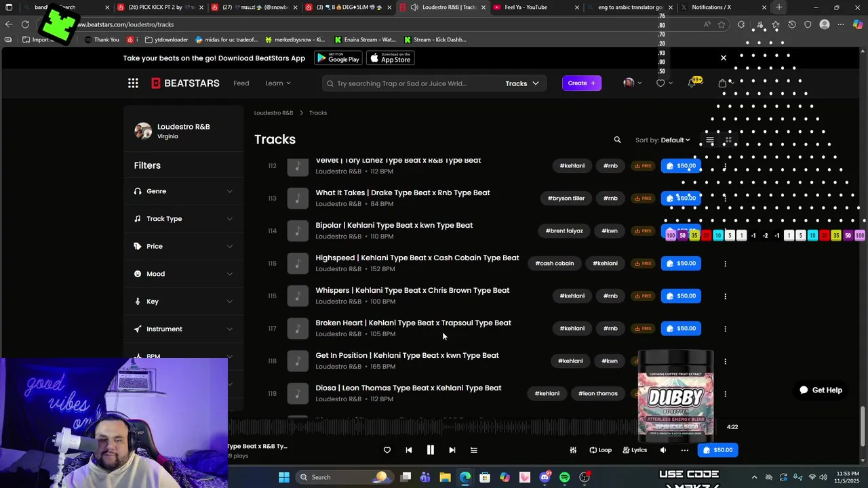Open Spotify from the taskbar
Screen dimensions: 868x488
pos(564,477)
